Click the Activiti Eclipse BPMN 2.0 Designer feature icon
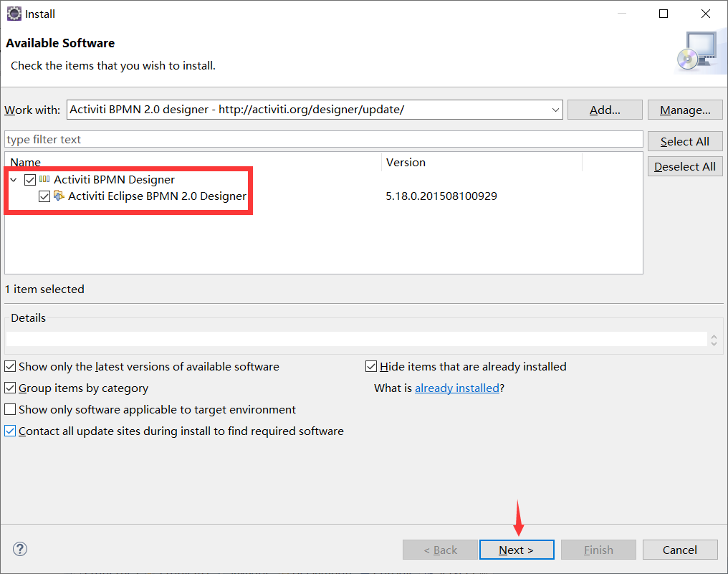728x574 pixels. [x=59, y=196]
